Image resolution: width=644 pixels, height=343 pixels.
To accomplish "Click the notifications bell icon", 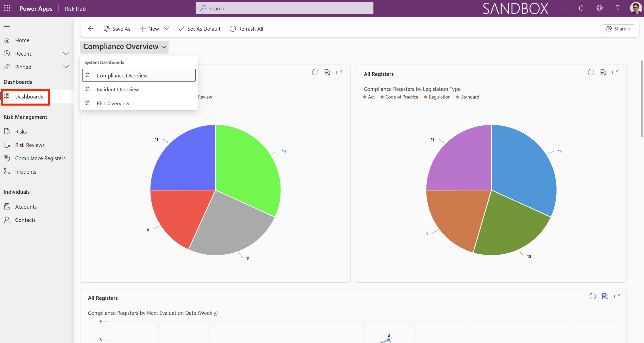I will [581, 8].
